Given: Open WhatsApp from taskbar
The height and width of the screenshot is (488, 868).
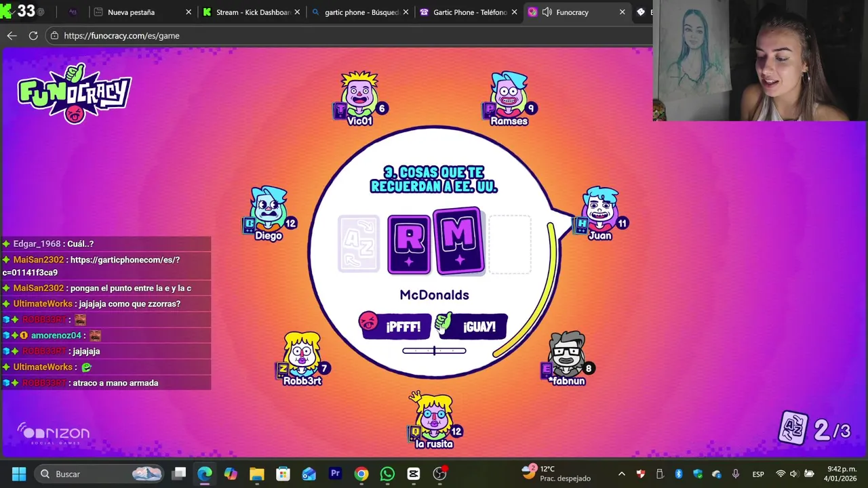Looking at the screenshot, I should coord(387,474).
